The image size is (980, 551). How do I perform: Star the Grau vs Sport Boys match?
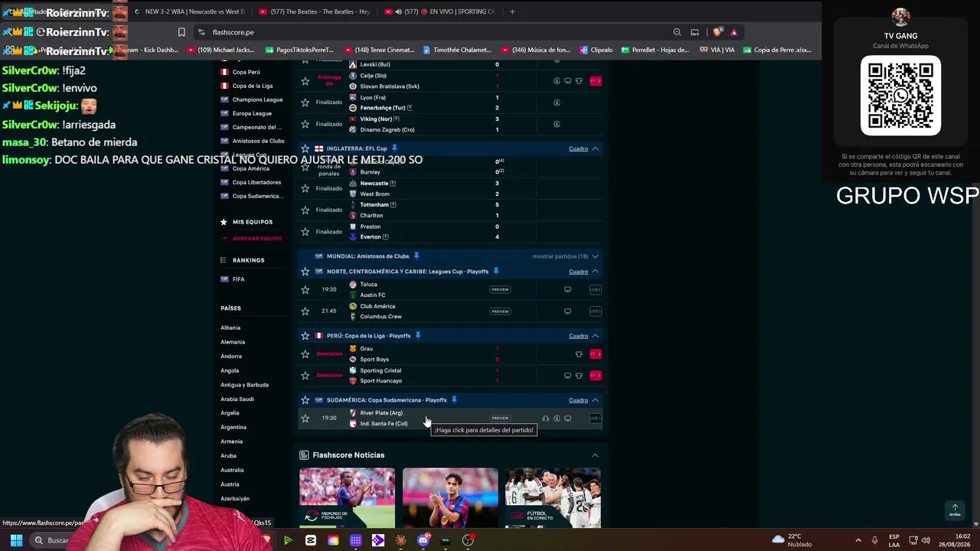pos(305,354)
